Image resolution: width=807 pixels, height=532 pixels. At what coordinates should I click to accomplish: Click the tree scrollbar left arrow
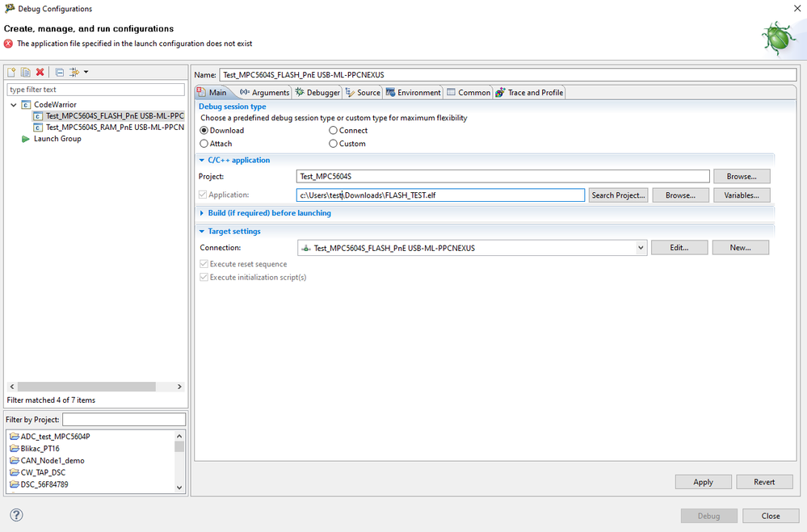pos(12,387)
